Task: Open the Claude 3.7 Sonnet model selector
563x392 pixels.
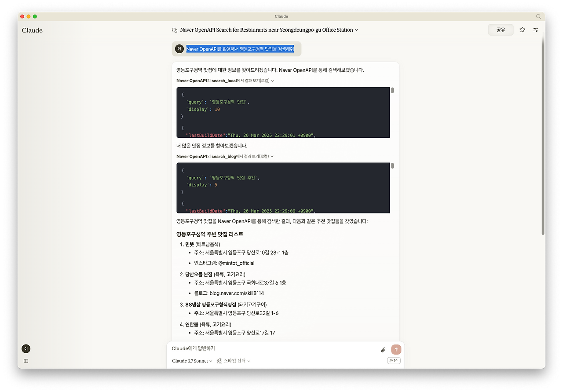Action: (x=191, y=360)
